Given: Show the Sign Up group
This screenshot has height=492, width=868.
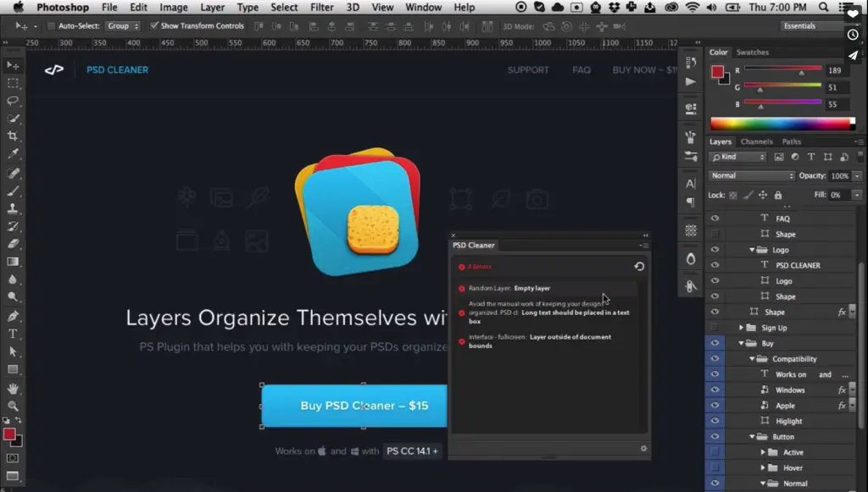Looking at the screenshot, I should click(x=715, y=327).
